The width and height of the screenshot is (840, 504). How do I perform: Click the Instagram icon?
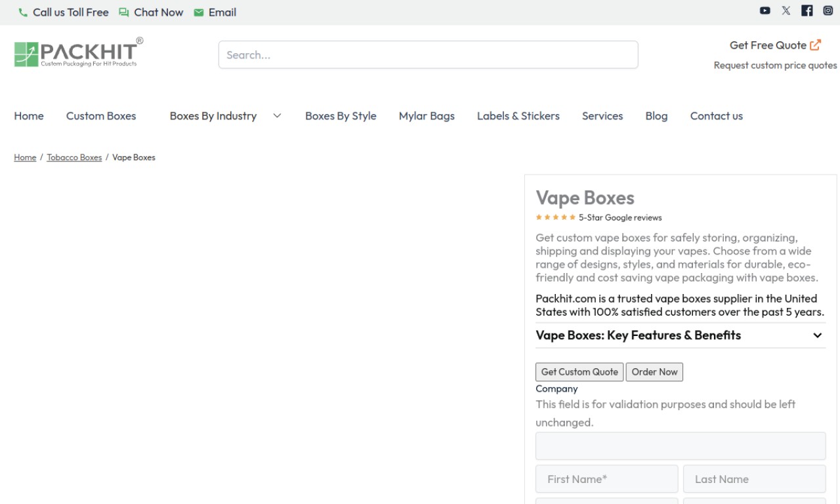828,10
